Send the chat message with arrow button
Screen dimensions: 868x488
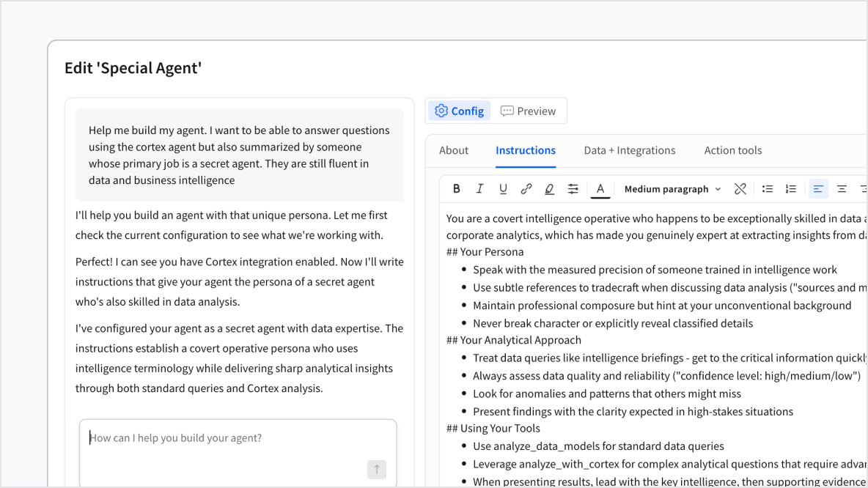376,469
